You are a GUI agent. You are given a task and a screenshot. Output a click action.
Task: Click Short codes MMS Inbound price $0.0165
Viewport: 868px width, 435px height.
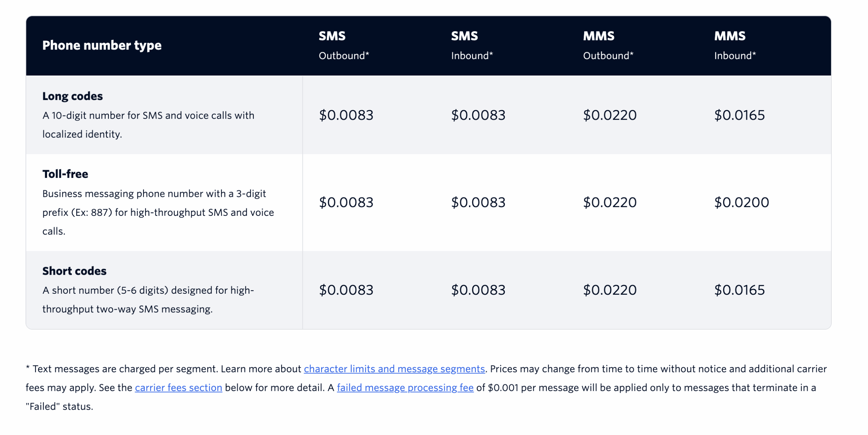(x=739, y=290)
